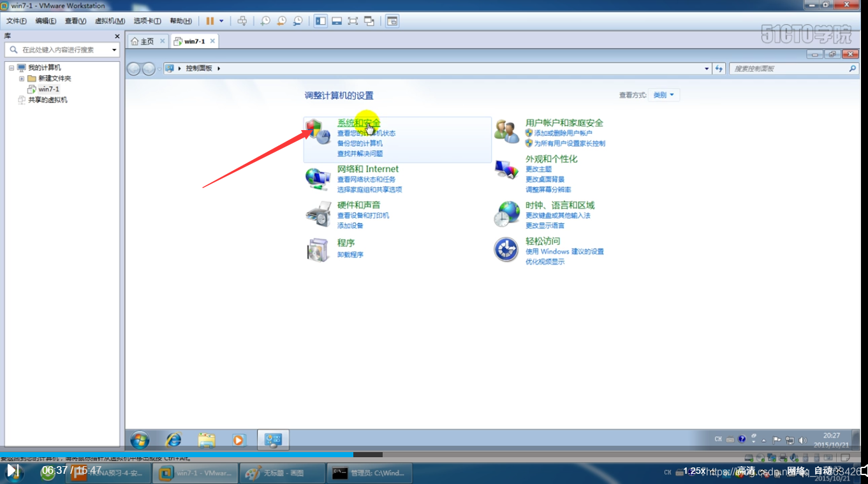
Task: Open the dropdown arrow beside the pause button
Action: click(x=221, y=21)
